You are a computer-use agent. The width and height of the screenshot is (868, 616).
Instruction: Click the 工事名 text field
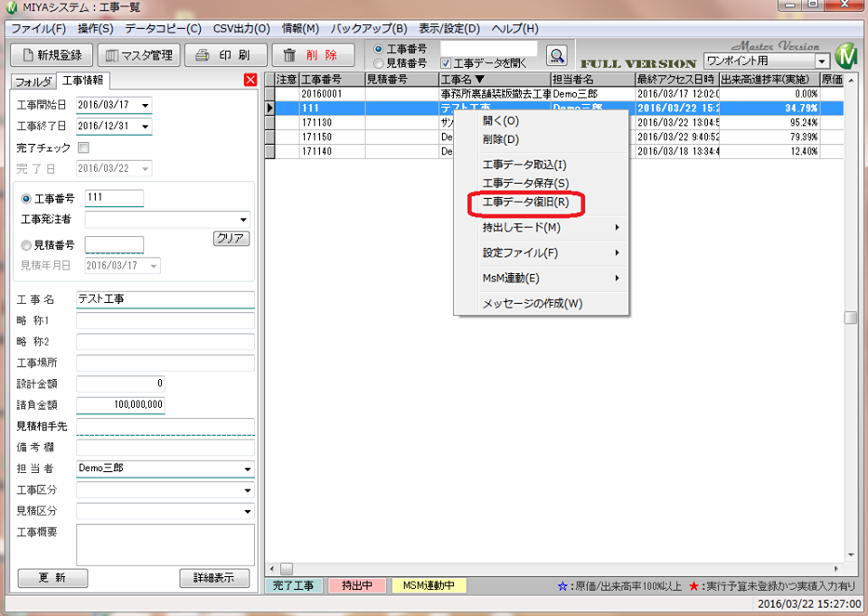(x=165, y=299)
